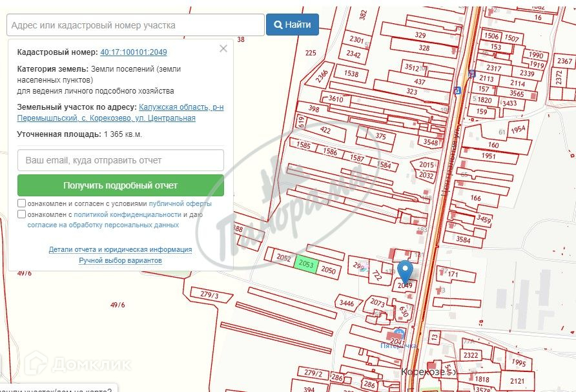Click the blue location pin marker on the map
Image resolution: width=576 pixels, height=392 pixels.
click(x=405, y=271)
